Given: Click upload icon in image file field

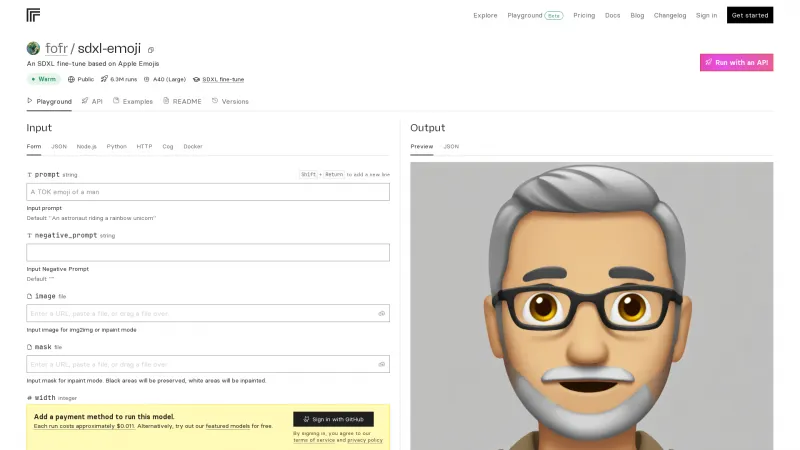Looking at the screenshot, I should point(382,314).
